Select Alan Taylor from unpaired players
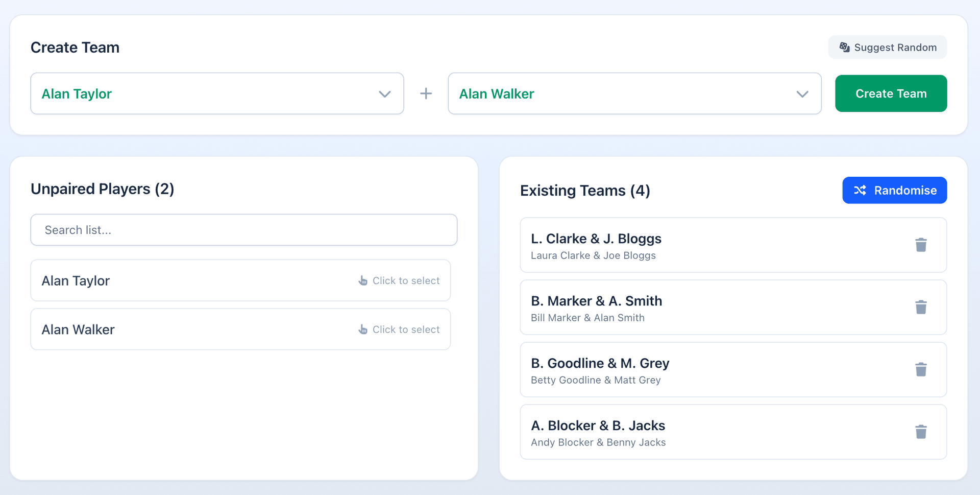Screen dimensions: 980x495 (240, 280)
